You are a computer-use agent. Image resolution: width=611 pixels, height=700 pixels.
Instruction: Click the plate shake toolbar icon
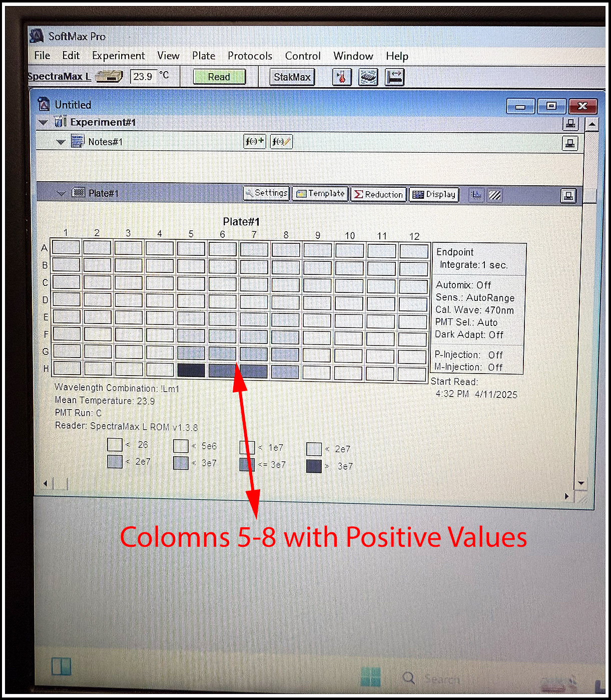[x=368, y=77]
